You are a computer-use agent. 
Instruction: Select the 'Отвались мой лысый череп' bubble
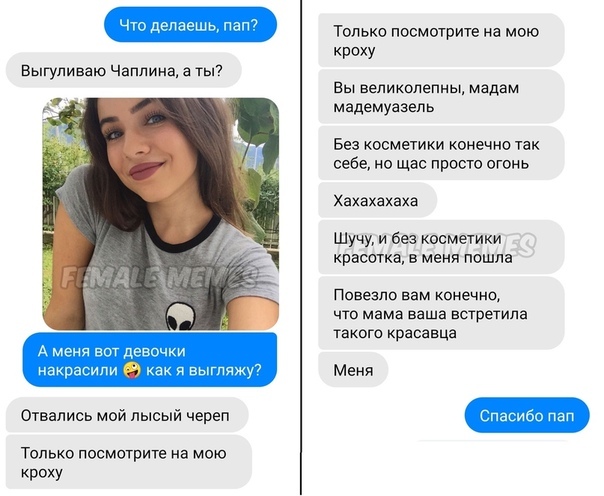[x=127, y=415]
